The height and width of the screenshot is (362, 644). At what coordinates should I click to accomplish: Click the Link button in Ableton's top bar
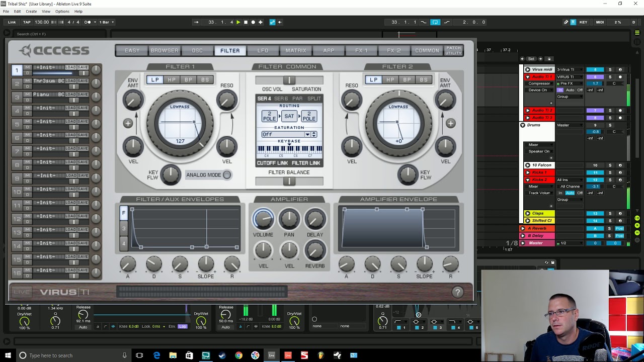(x=12, y=22)
